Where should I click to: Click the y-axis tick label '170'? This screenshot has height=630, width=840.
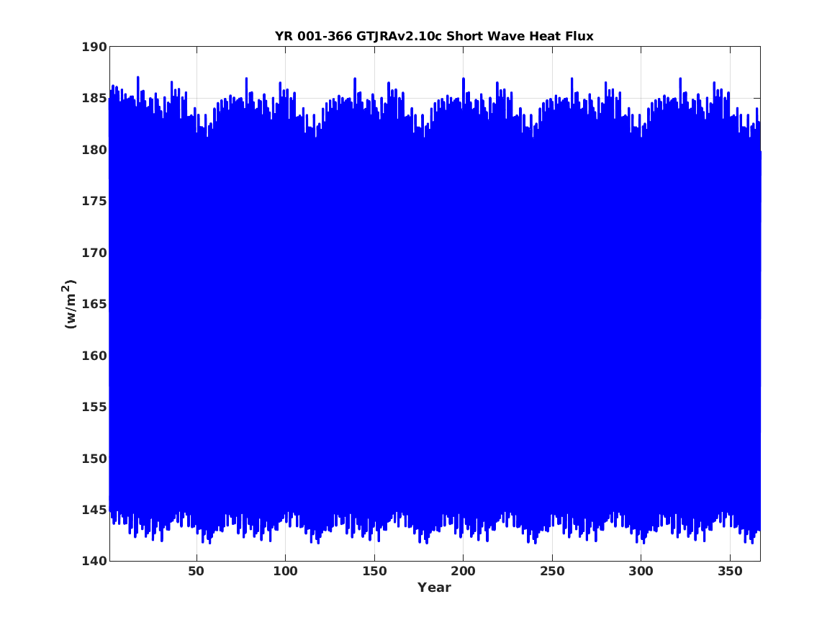94,252
